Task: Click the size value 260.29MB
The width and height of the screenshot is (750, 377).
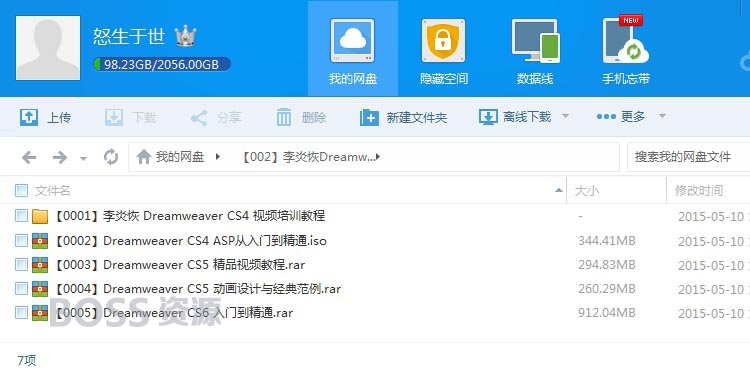Action: point(607,288)
